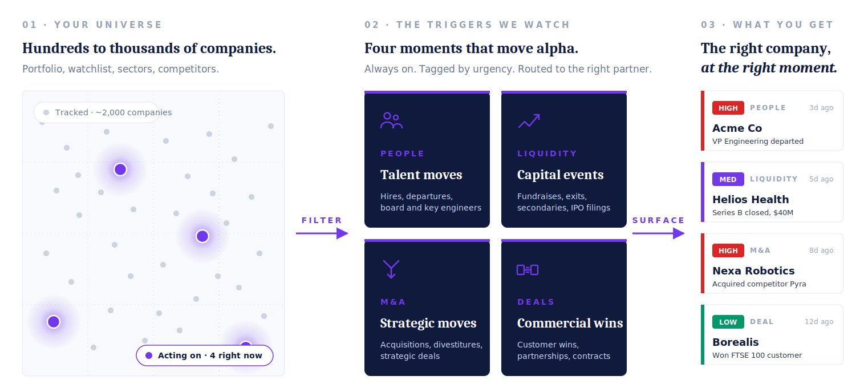Click the purple FILTER arrow
868x392 pixels.
pos(322,233)
